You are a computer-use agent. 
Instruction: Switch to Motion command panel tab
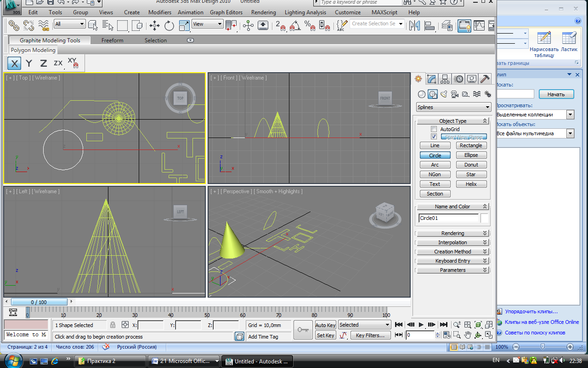pos(458,79)
